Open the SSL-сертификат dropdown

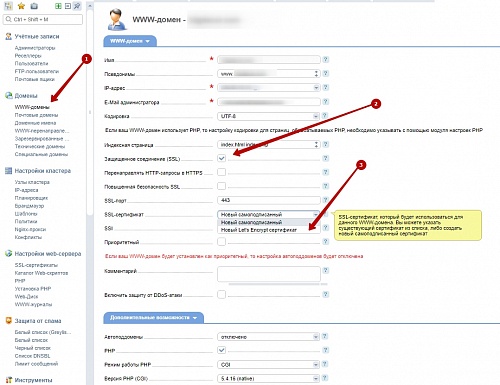(x=268, y=214)
